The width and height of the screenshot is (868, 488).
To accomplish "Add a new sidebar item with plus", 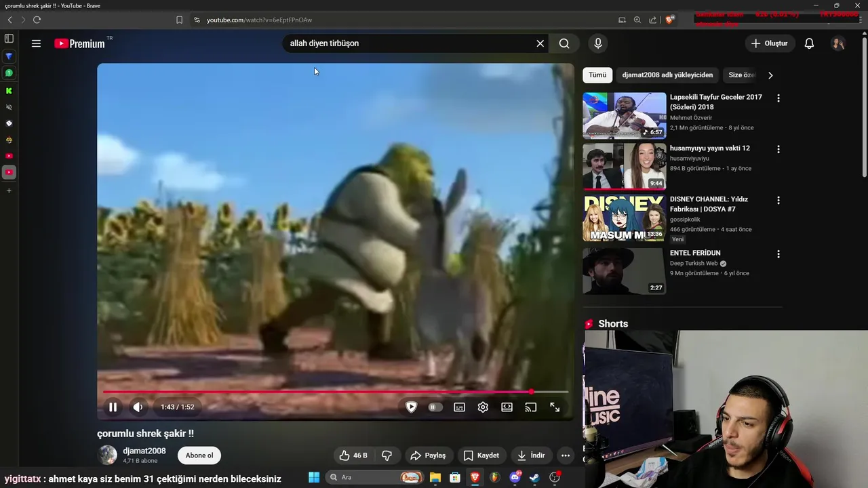I will pos(9,190).
